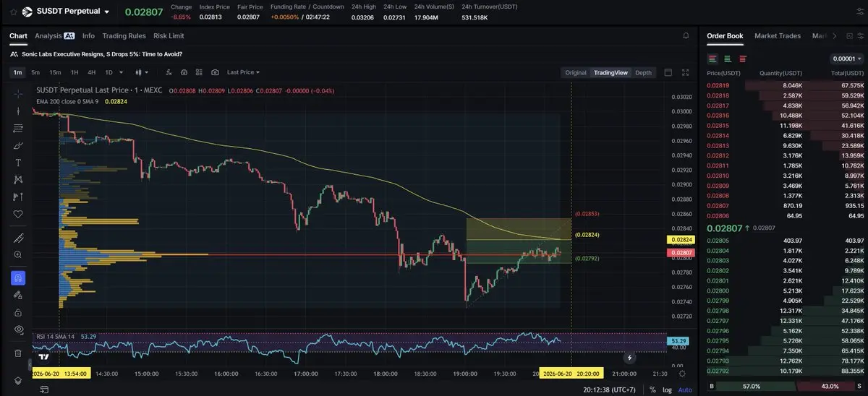868x396 pixels.
Task: Open the indicator templates grid icon
Action: pos(200,72)
